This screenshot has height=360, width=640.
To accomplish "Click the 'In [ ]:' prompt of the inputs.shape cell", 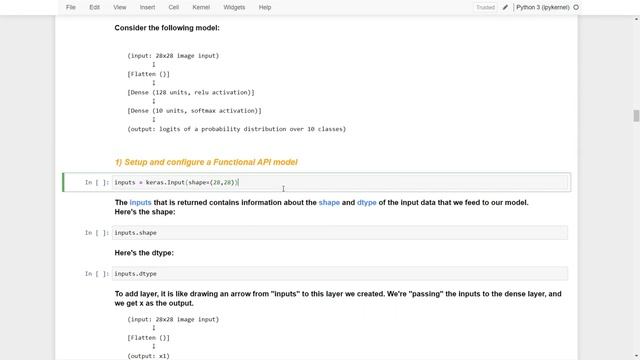I will [x=97, y=233].
